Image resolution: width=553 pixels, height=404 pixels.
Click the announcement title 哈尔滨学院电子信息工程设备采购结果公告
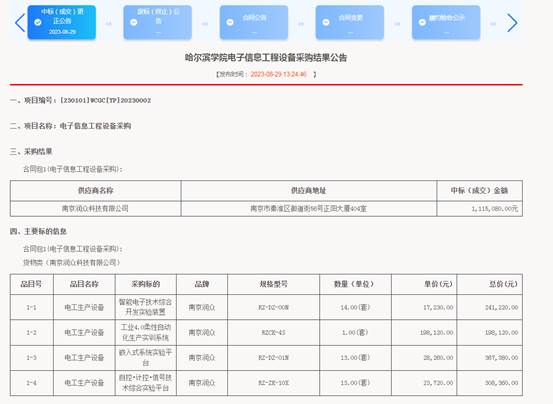[266, 57]
